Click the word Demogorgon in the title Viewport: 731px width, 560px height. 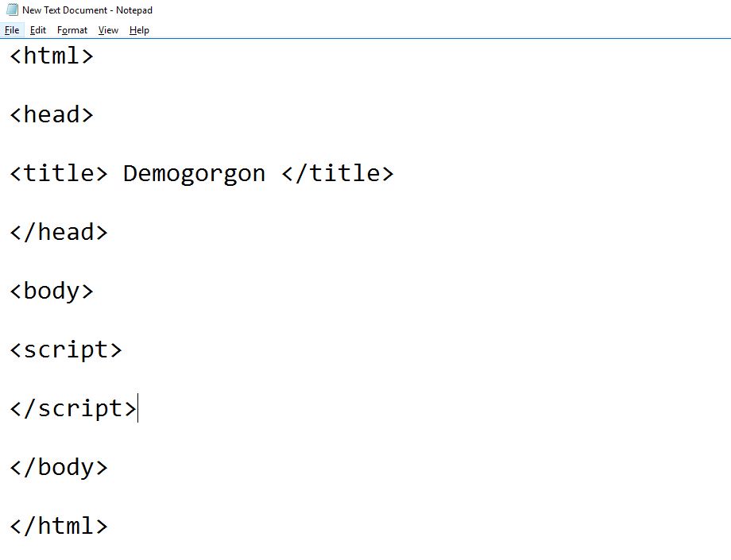(194, 174)
